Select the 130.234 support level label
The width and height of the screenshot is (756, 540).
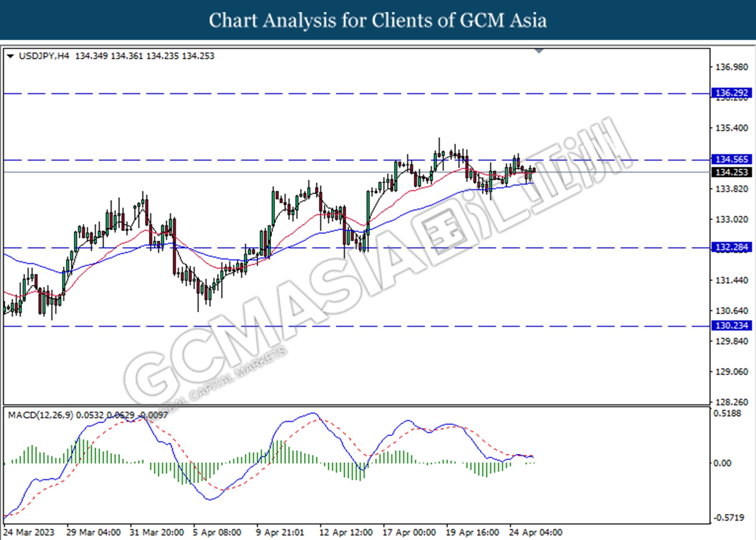[x=731, y=325]
